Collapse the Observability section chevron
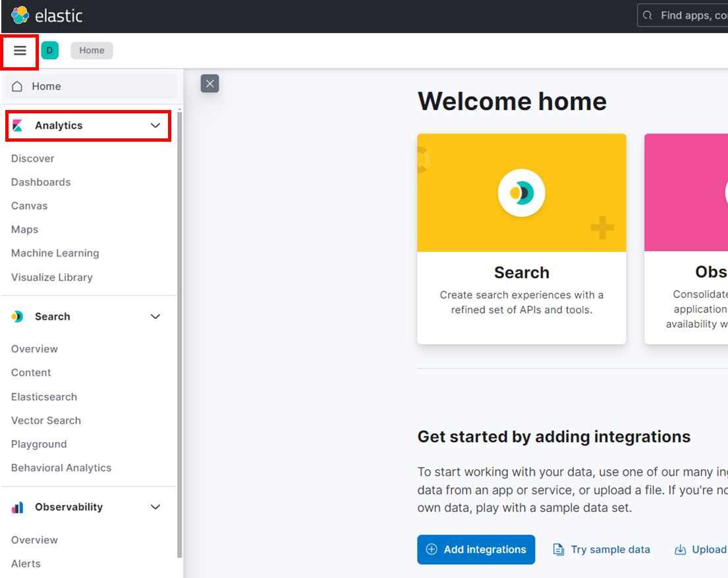 (x=155, y=507)
